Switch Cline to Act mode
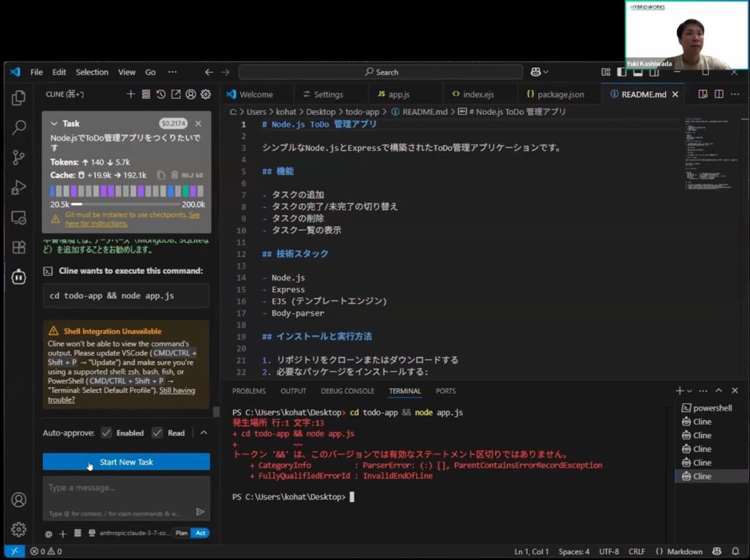This screenshot has height=560, width=750. point(201,533)
